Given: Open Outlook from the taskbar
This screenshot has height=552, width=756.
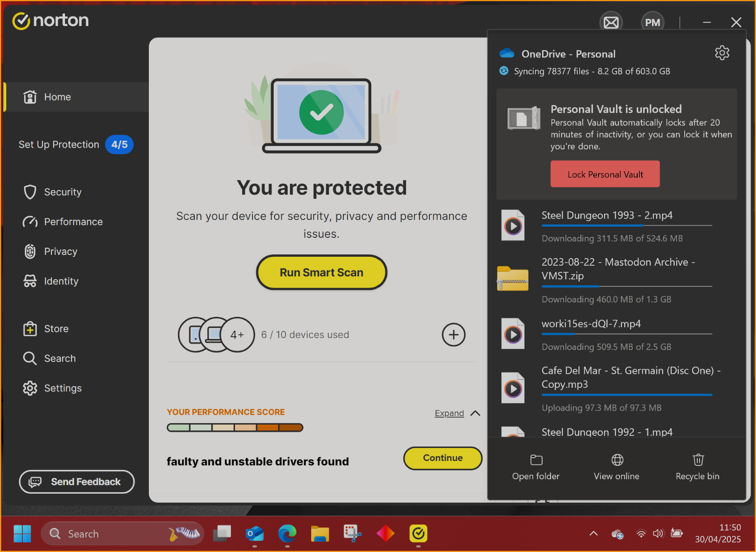Looking at the screenshot, I should 255,534.
